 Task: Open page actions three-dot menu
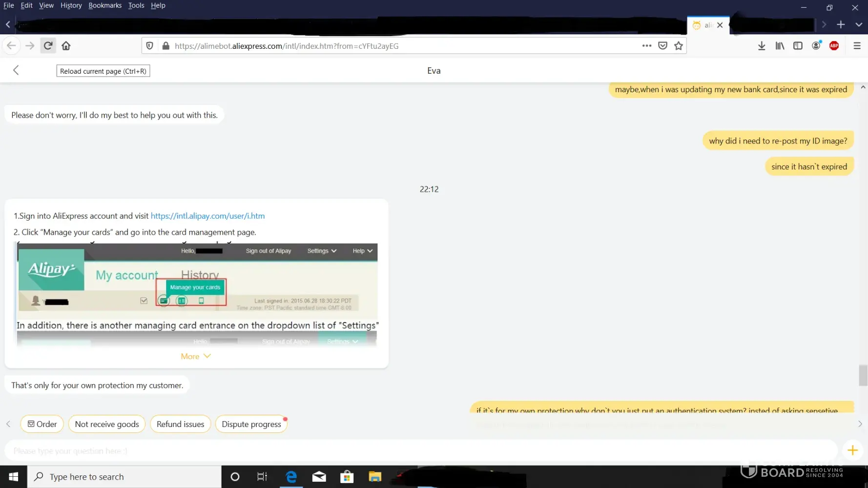[647, 46]
